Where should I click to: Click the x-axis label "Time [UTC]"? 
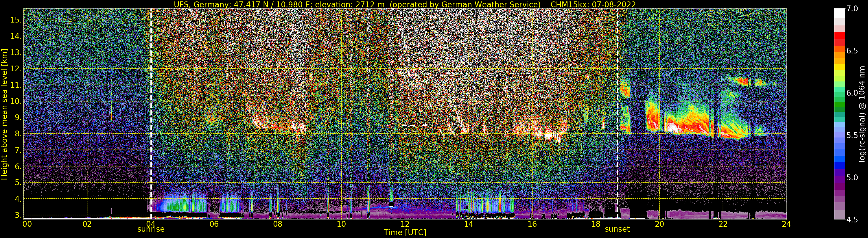405,233
